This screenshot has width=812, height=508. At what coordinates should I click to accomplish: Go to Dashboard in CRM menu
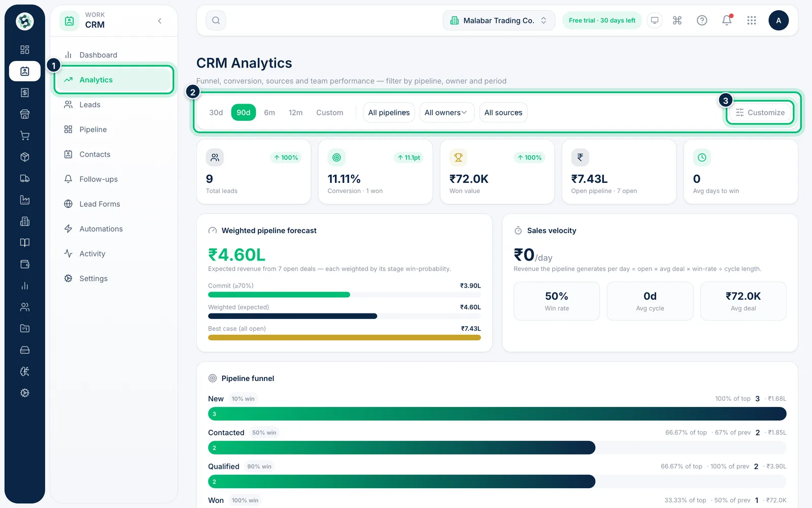point(114,55)
